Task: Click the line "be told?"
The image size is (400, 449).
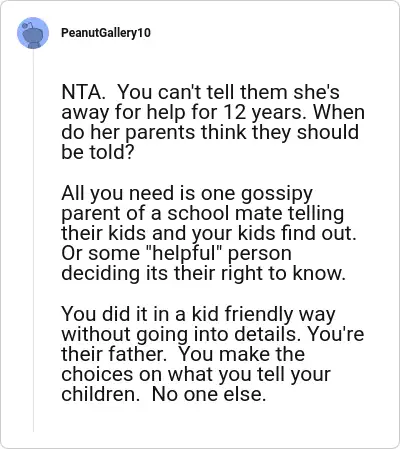Action: 98,152
